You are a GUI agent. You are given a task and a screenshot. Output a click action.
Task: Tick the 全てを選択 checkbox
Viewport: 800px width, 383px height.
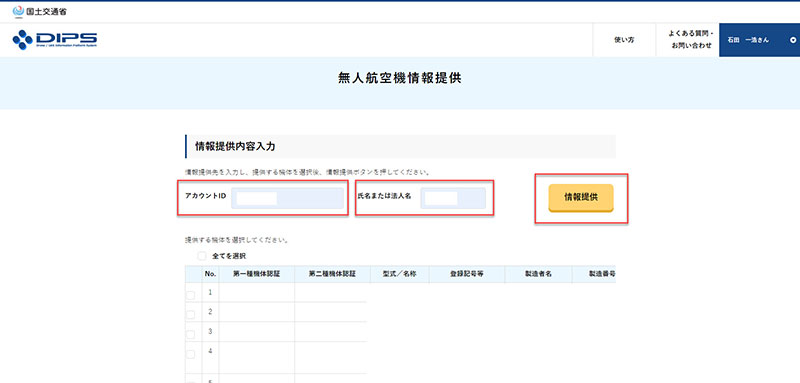tap(203, 256)
